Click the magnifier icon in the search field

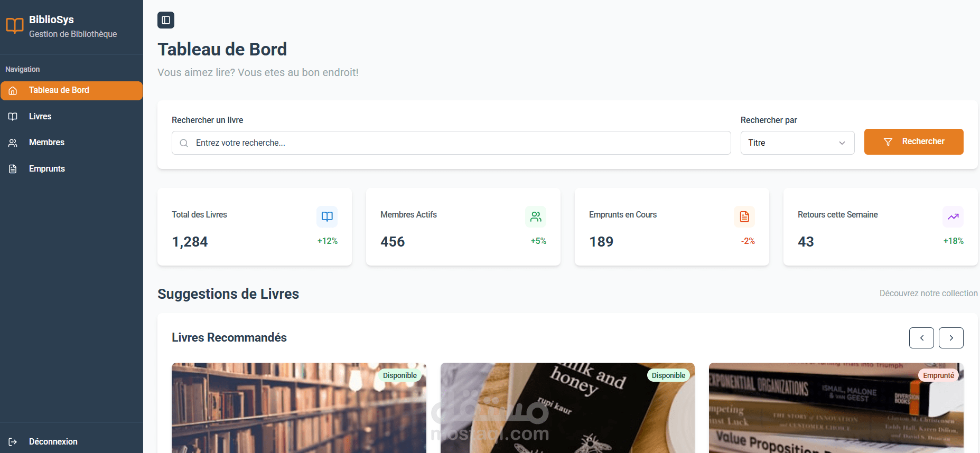184,143
